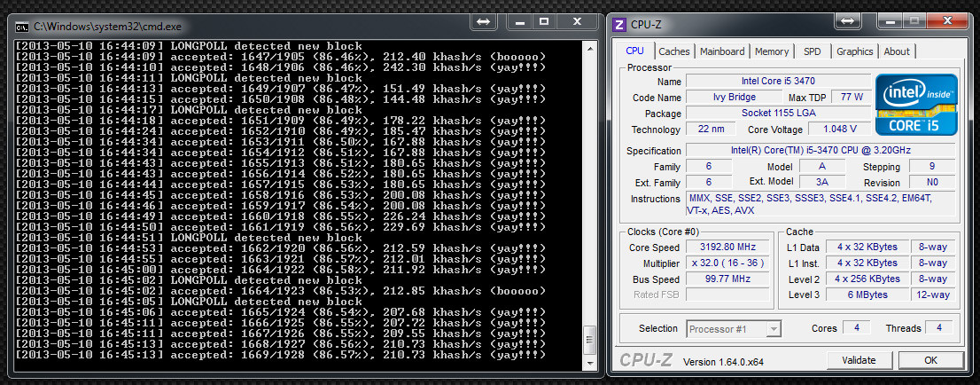The image size is (980, 385).
Task: Click the Specification field i5-3470 CPU @ 3.20GHz
Action: pos(820,150)
